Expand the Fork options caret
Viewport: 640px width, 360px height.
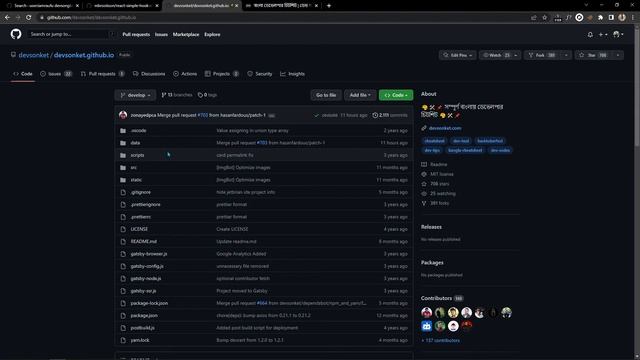pyautogui.click(x=566, y=55)
